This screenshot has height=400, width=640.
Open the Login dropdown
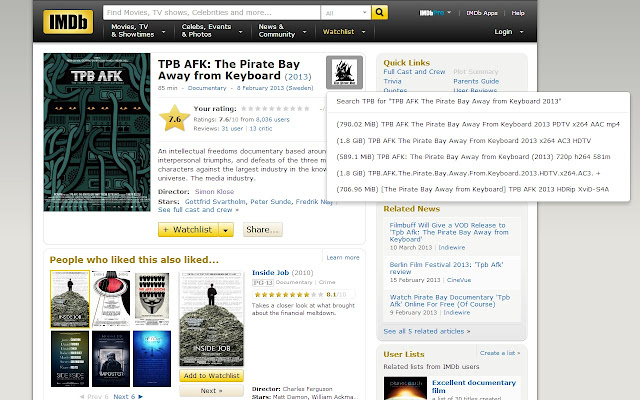[509, 32]
